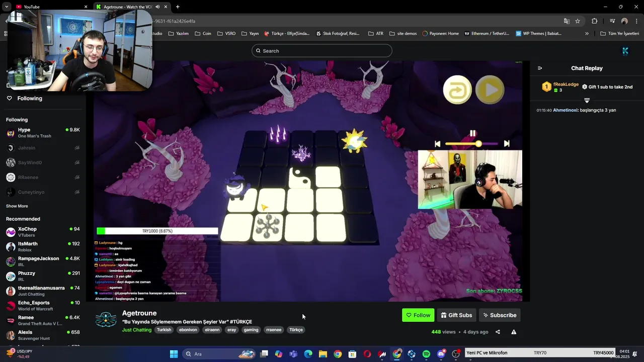Open File Explorer from the taskbar
The image size is (644, 362).
tap(323, 354)
